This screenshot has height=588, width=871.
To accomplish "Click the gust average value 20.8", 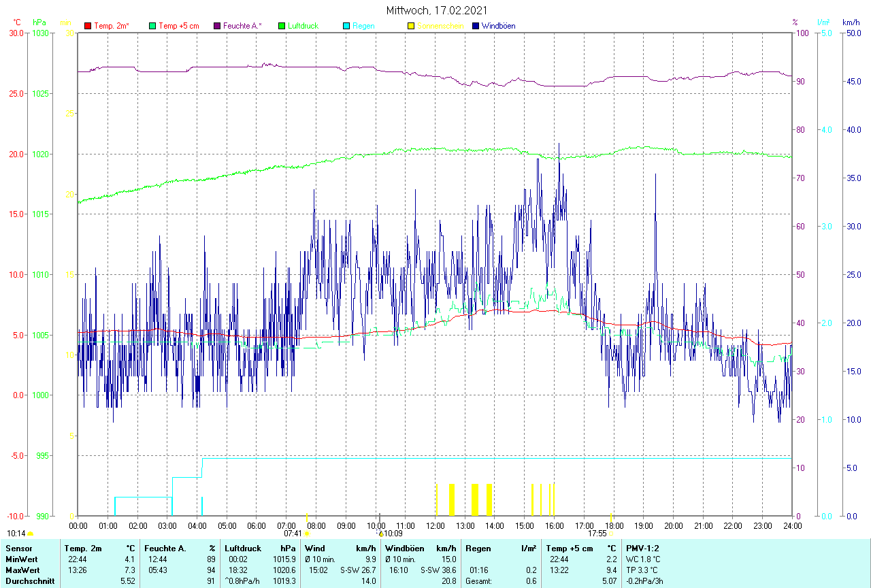I will (x=448, y=581).
